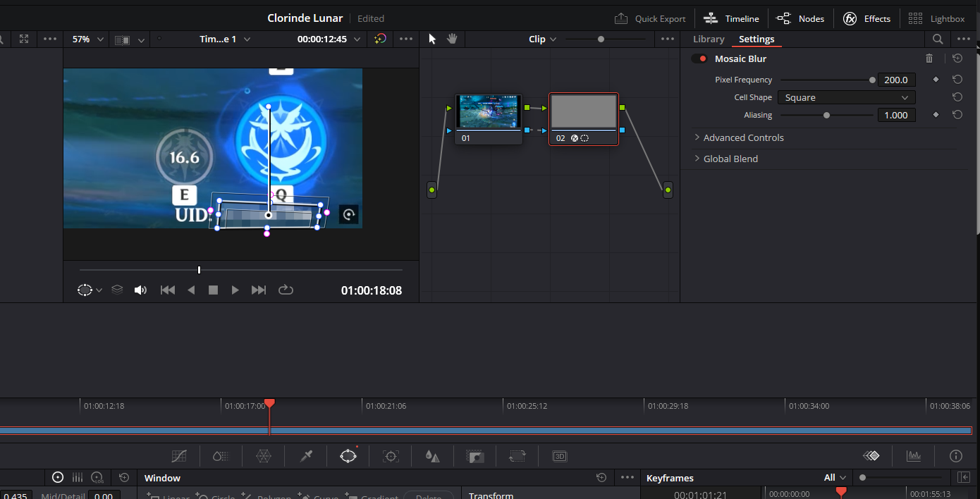Open the Key palette icon

point(475,456)
